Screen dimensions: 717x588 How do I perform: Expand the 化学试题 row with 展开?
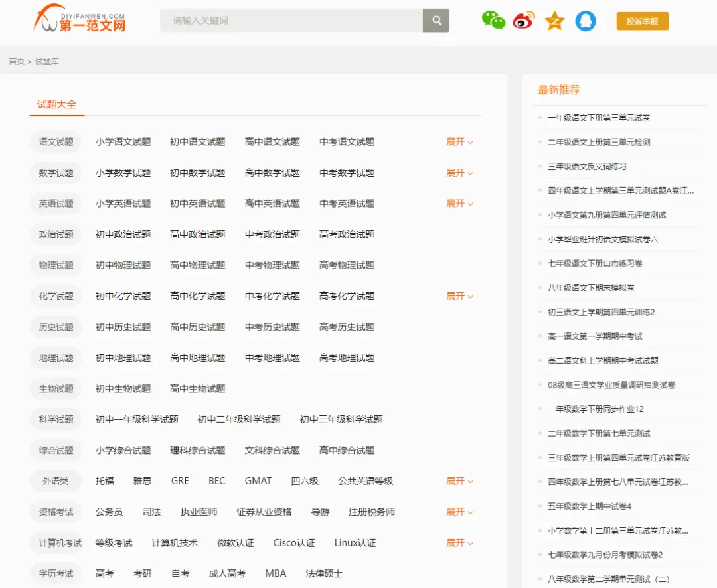pos(459,296)
